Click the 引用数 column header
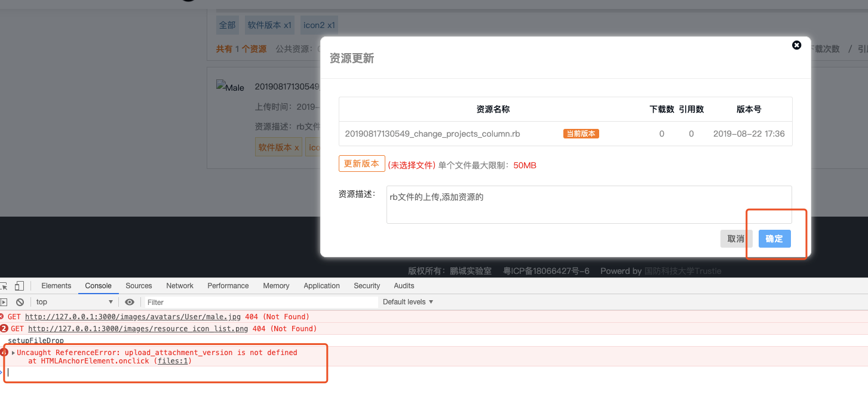This screenshot has height=404, width=868. point(691,109)
